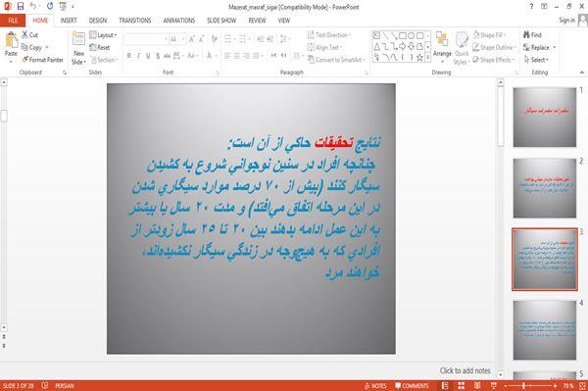Open font size dropdown
Image resolution: width=588 pixels, height=391 pixels.
coord(183,39)
